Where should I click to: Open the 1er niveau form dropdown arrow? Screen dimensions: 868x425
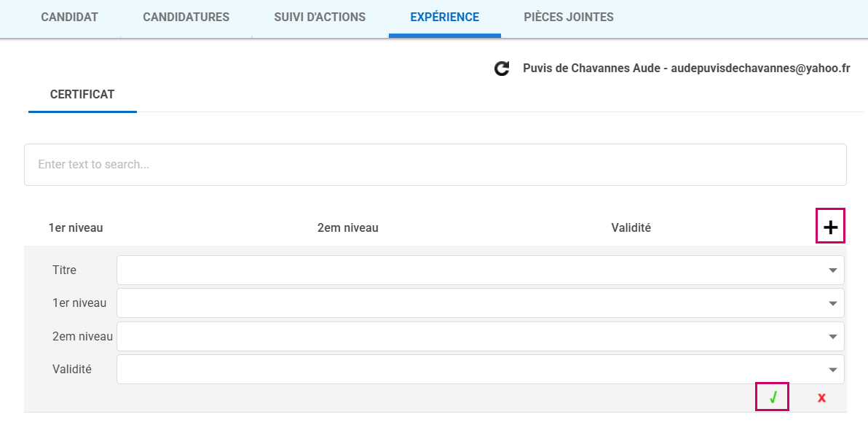click(x=832, y=303)
